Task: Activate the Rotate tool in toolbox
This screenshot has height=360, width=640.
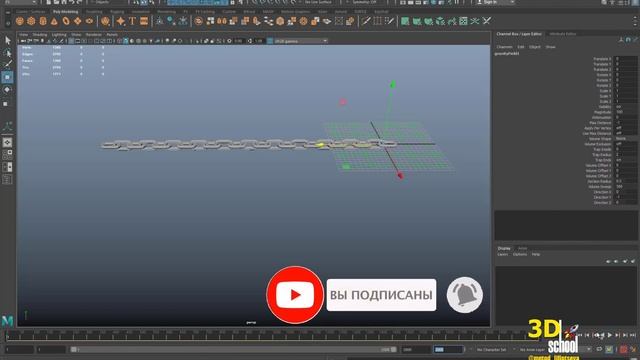Action: 7,90
